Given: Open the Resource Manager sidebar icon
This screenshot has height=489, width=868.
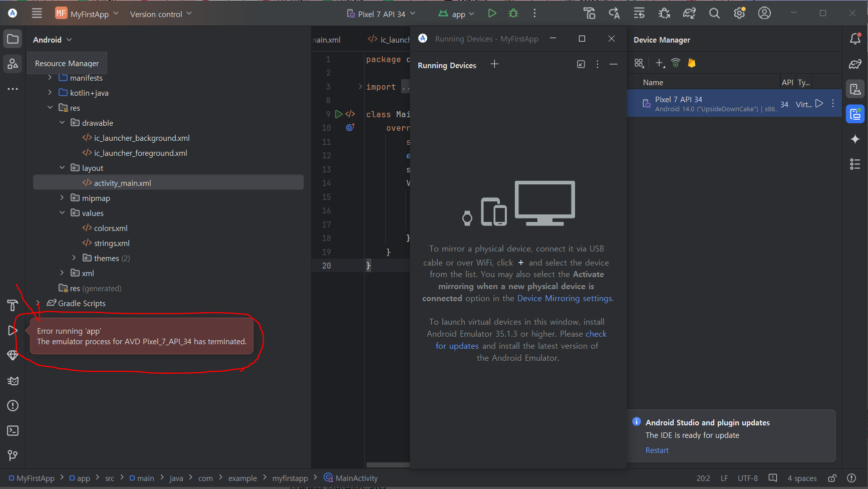Looking at the screenshot, I should tap(13, 64).
